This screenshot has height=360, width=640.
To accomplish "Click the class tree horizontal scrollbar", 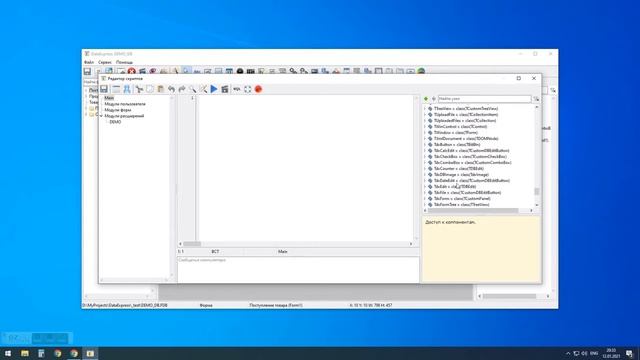I will [x=478, y=211].
